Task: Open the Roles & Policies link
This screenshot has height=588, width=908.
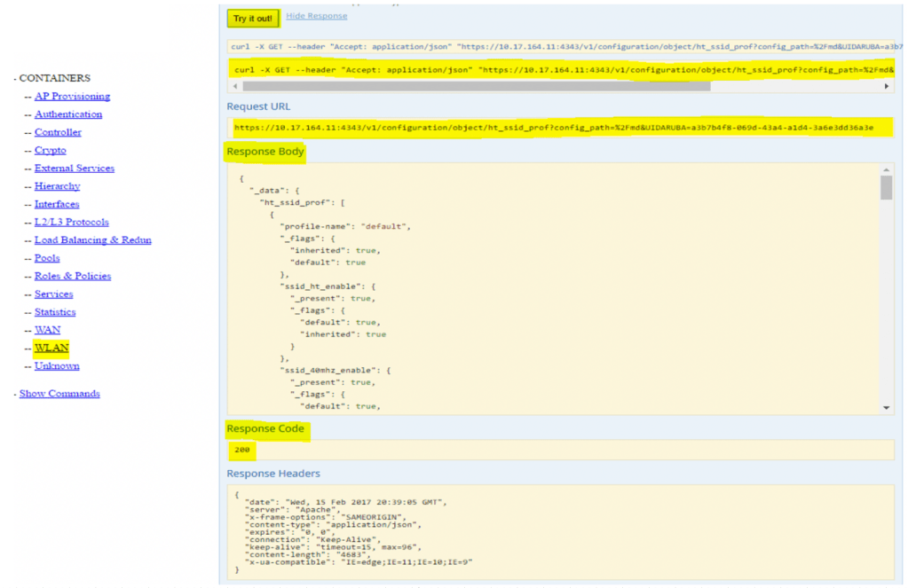Action: pos(73,276)
